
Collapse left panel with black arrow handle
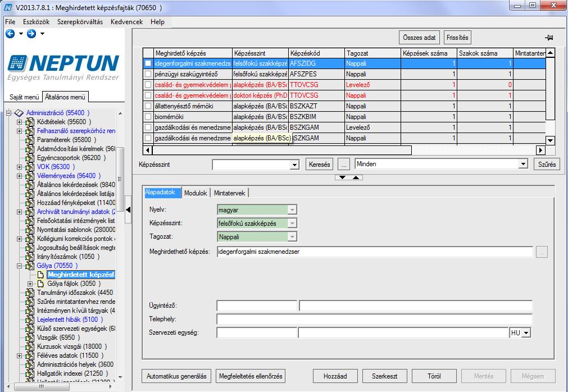point(128,209)
